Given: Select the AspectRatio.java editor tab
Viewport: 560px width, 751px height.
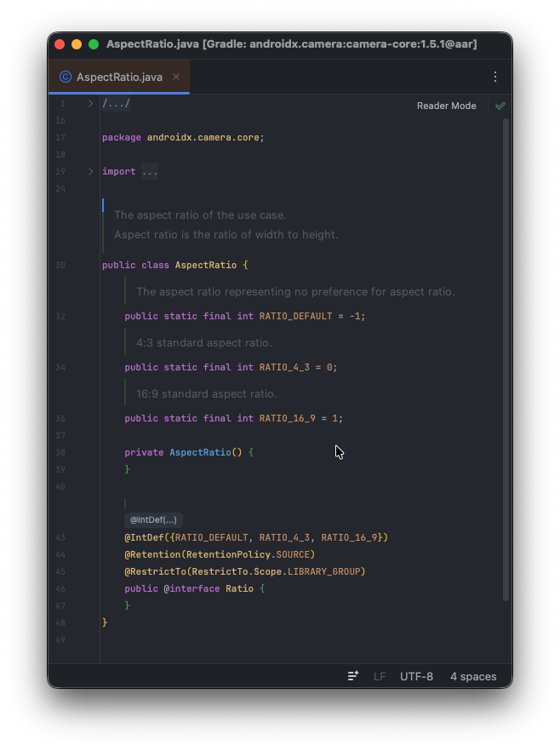Looking at the screenshot, I should click(119, 77).
